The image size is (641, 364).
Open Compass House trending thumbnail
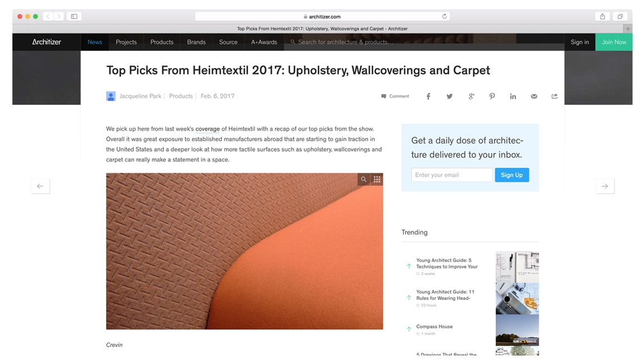[x=517, y=330]
